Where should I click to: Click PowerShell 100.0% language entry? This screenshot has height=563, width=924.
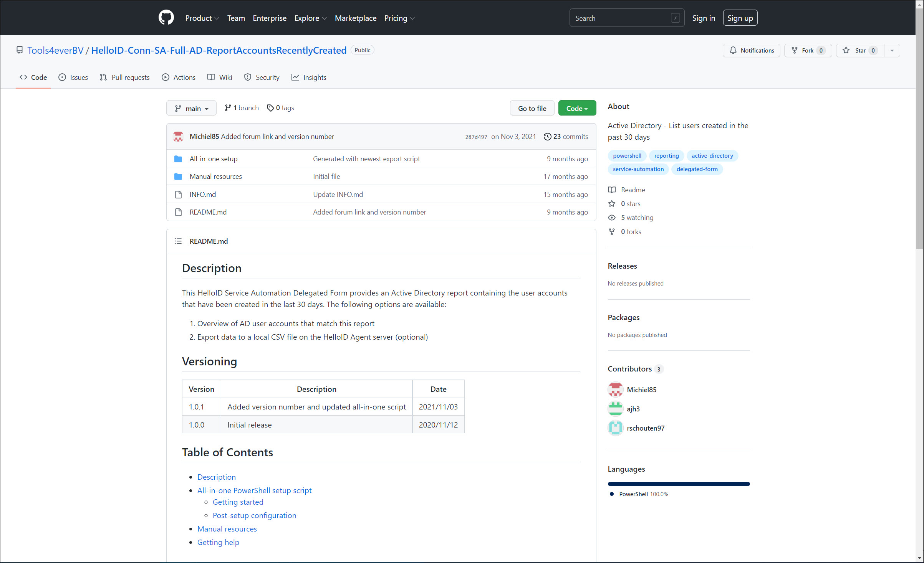click(639, 494)
